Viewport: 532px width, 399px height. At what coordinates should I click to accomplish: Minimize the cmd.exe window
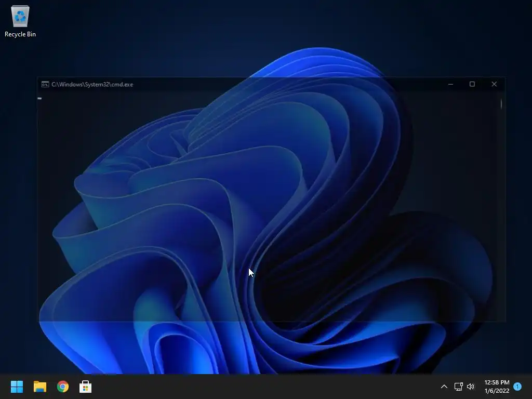450,84
